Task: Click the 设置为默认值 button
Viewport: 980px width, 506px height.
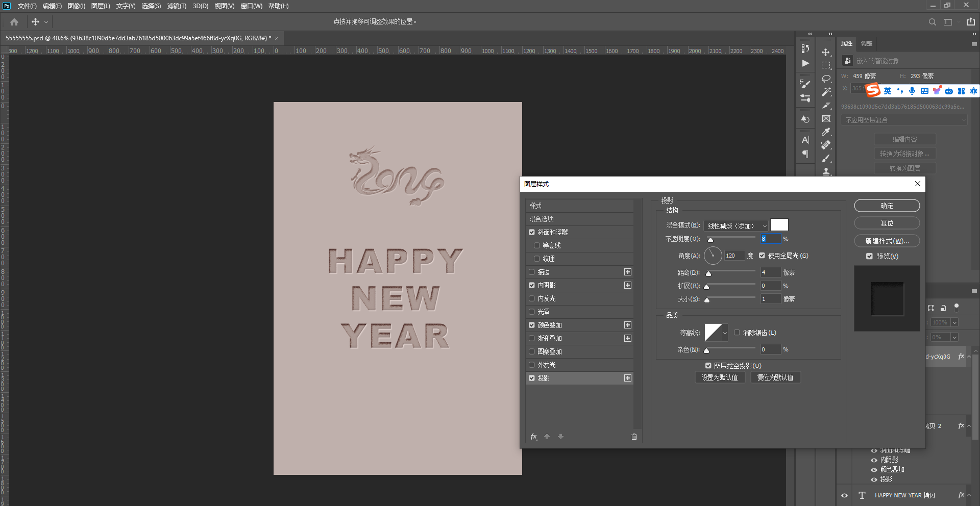Action: [720, 377]
